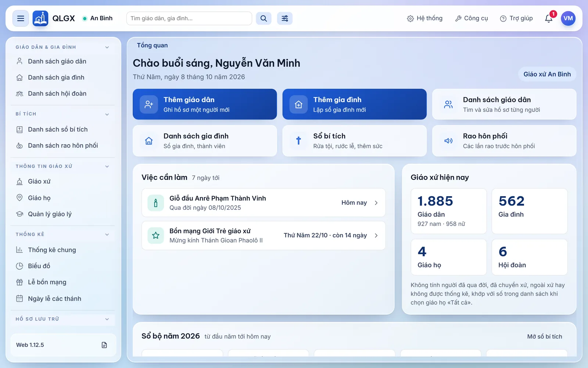The height and width of the screenshot is (368, 588).
Task: Click the document icon beside Web 1.12.5
Action: point(104,345)
